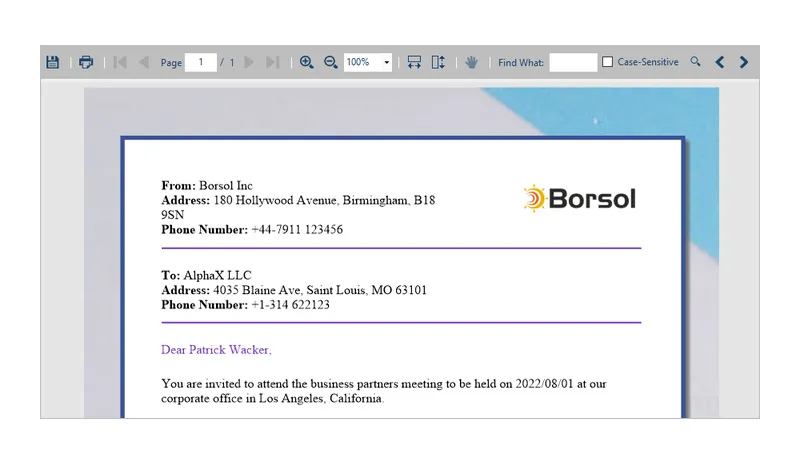
Task: Go to first page button
Action: [120, 62]
